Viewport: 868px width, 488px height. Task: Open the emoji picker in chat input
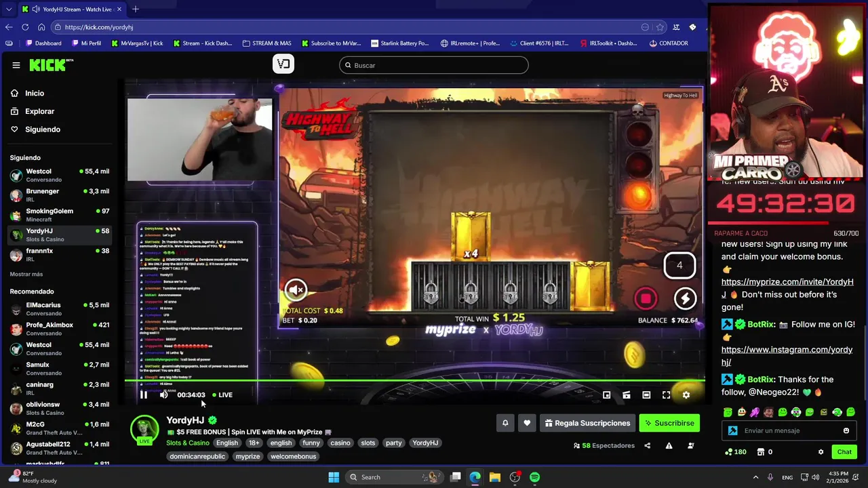click(846, 430)
